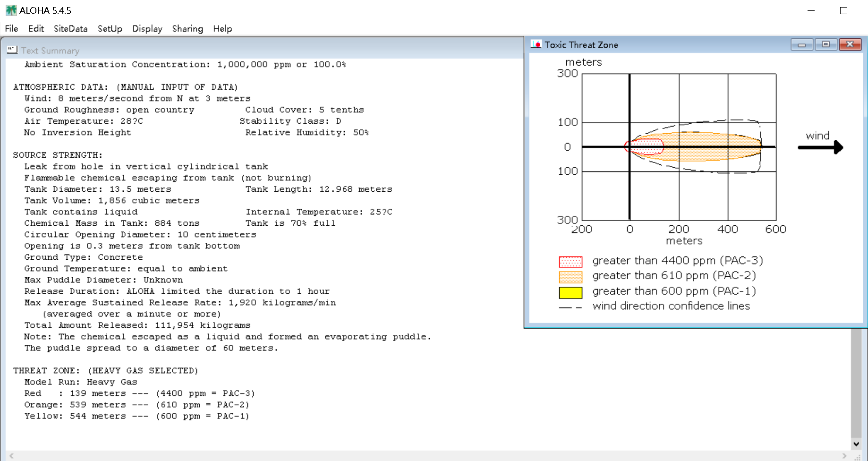Click the red threat zone on plot
The width and height of the screenshot is (868, 461).
tap(644, 146)
